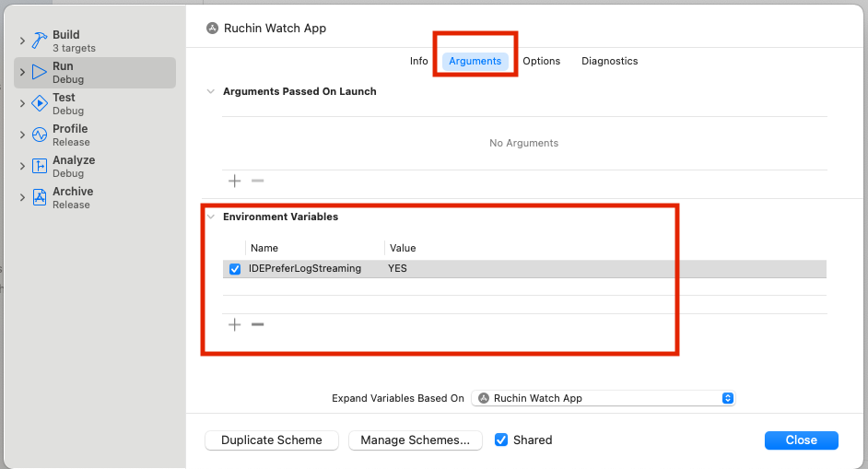This screenshot has height=469, width=868.
Task: Collapse the Environment Variables section
Action: point(211,217)
